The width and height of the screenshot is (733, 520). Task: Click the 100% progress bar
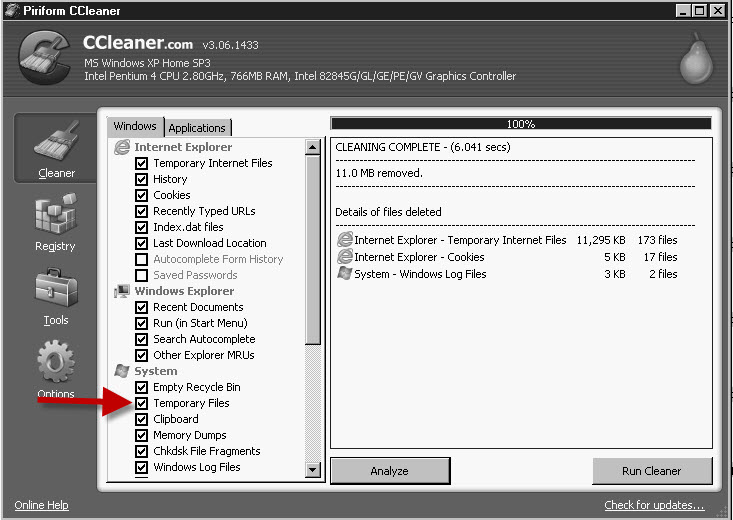tap(521, 123)
